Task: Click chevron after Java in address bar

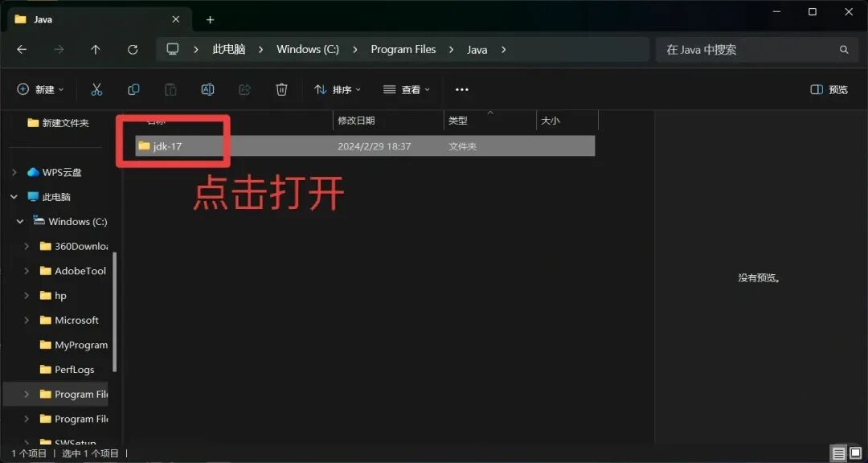Action: [x=503, y=50]
